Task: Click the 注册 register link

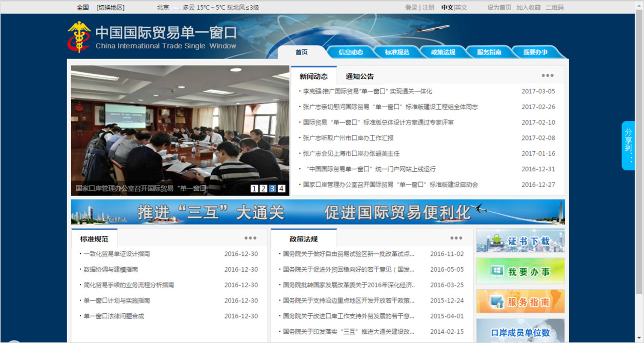Action: (x=428, y=8)
